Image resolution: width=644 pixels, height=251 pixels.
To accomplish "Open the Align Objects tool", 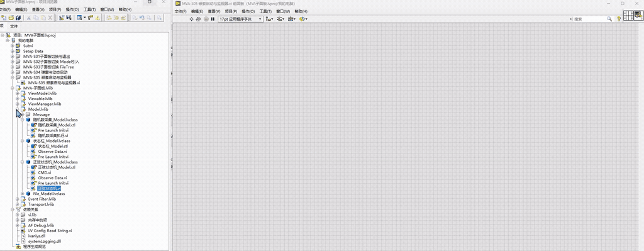I will 269,19.
